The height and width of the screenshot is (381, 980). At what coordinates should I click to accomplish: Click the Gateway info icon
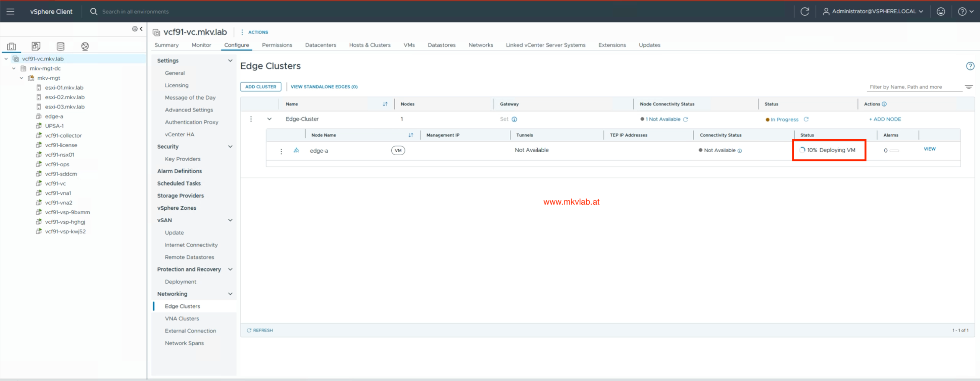(514, 119)
